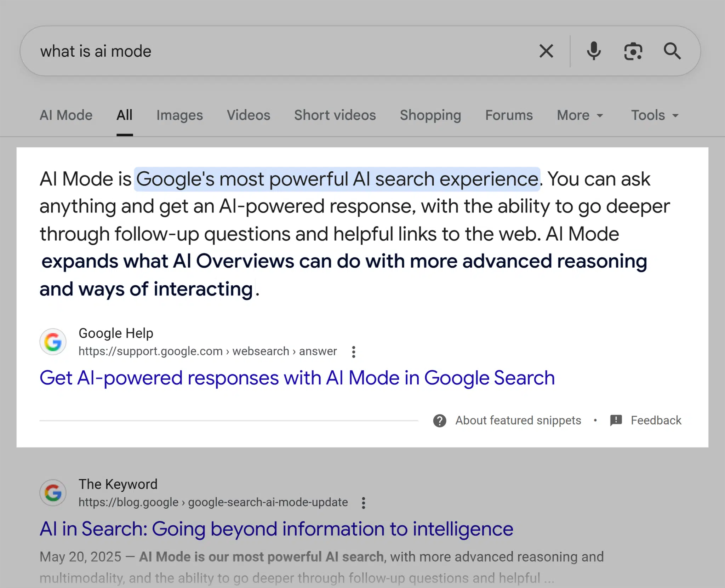Image resolution: width=725 pixels, height=588 pixels.
Task: Click The Keyword result favicon
Action: tap(53, 493)
